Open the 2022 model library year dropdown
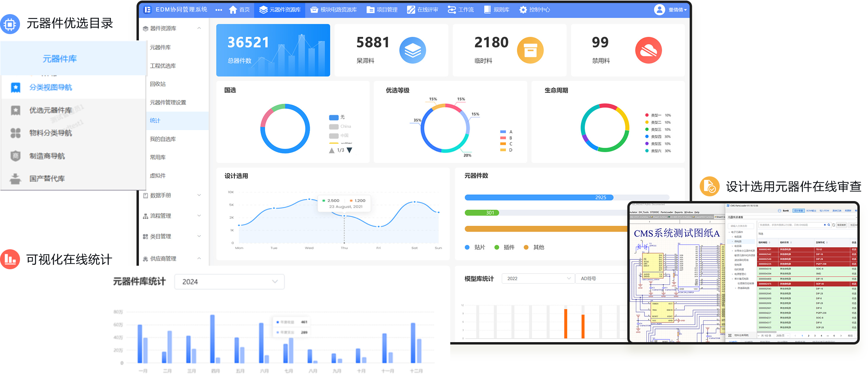This screenshot has width=868, height=388. click(x=538, y=279)
